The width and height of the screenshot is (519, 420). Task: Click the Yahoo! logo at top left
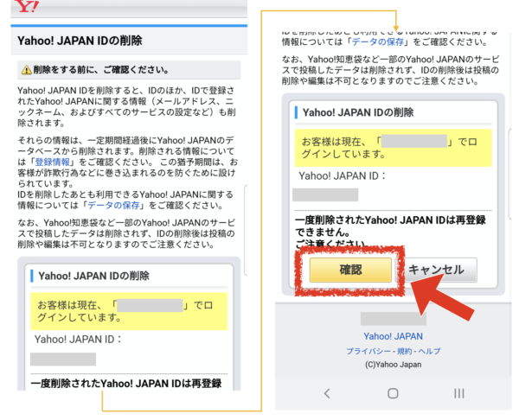pyautogui.click(x=27, y=6)
